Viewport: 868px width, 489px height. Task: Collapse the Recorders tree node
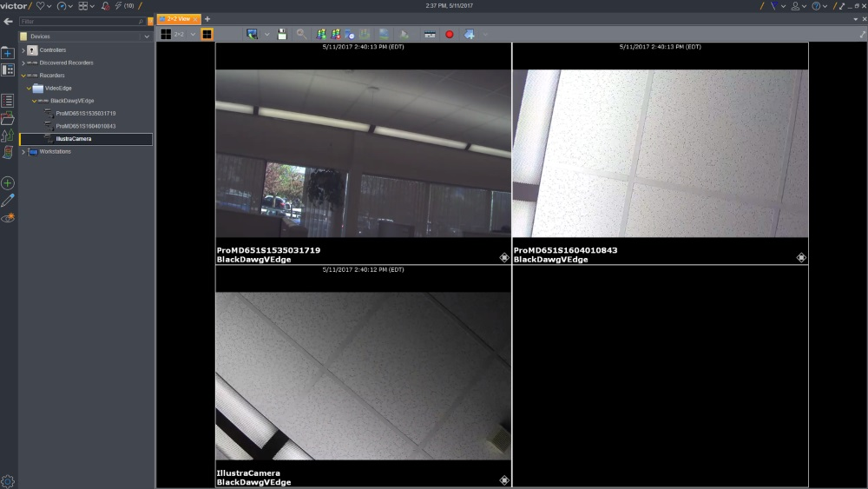pyautogui.click(x=24, y=76)
